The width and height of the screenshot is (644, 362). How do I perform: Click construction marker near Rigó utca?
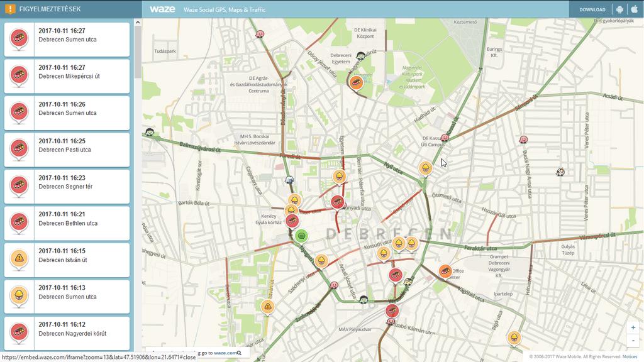(x=514, y=338)
